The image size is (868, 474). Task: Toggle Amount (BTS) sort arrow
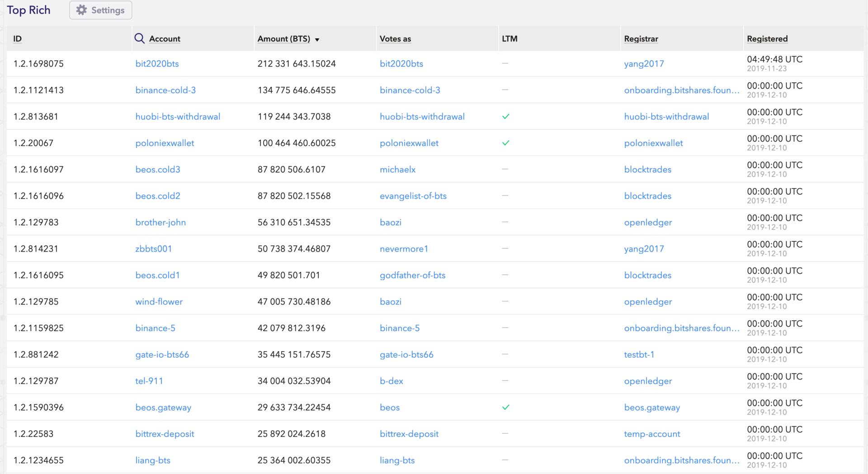pyautogui.click(x=317, y=40)
